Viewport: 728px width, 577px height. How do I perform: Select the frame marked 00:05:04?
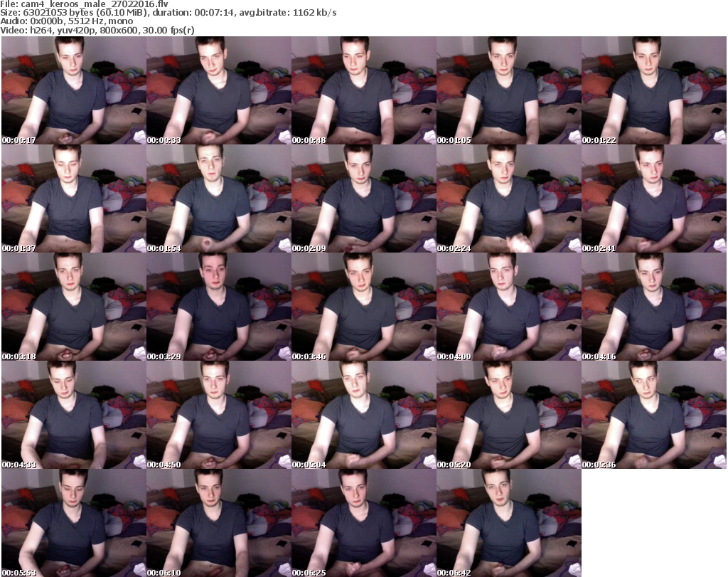(x=363, y=415)
